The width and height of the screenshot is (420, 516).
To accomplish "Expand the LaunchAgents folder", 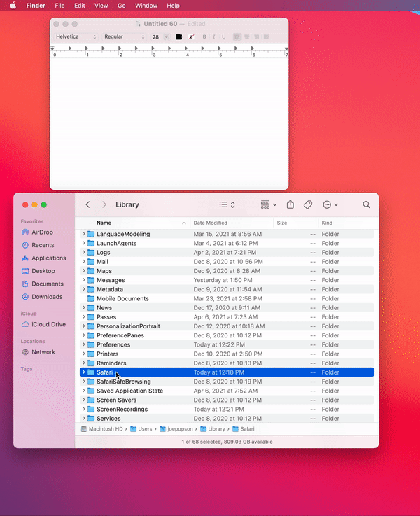I will [83, 243].
